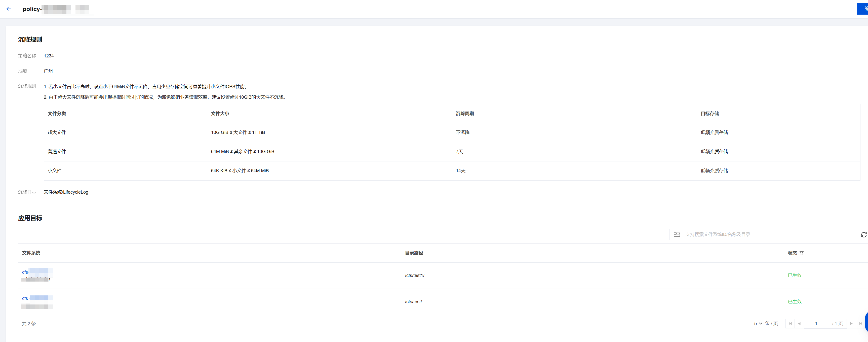
Task: Open the 5 条/页 page size dropdown
Action: pos(758,323)
